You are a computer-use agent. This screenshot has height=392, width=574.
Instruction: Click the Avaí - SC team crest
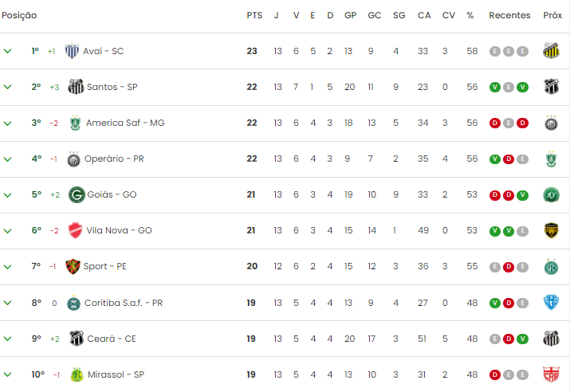click(72, 51)
